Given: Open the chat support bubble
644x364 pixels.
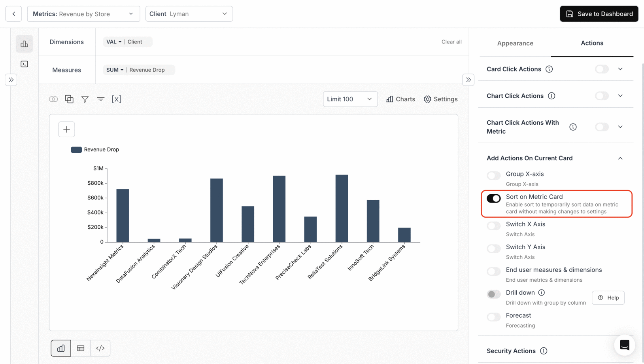Looking at the screenshot, I should tap(625, 345).
